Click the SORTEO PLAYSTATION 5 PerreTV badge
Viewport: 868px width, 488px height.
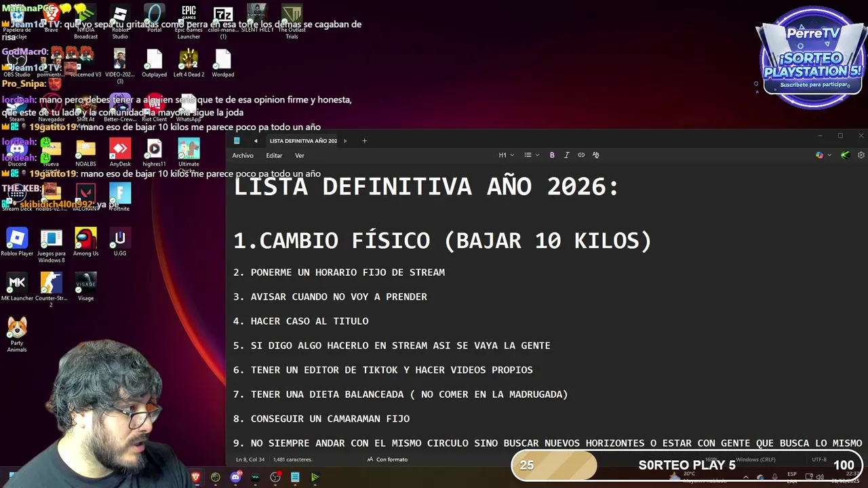812,58
